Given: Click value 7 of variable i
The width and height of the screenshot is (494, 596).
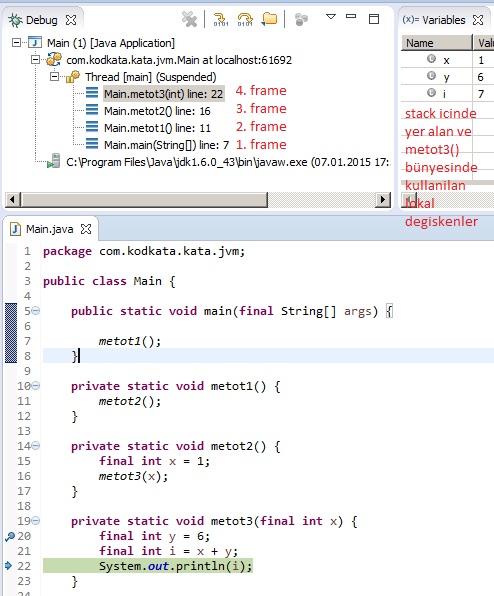Looking at the screenshot, I should click(x=481, y=94).
